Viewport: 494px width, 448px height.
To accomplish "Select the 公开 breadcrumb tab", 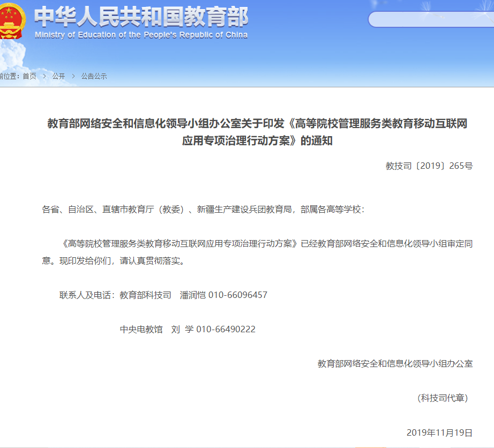I will (x=59, y=76).
